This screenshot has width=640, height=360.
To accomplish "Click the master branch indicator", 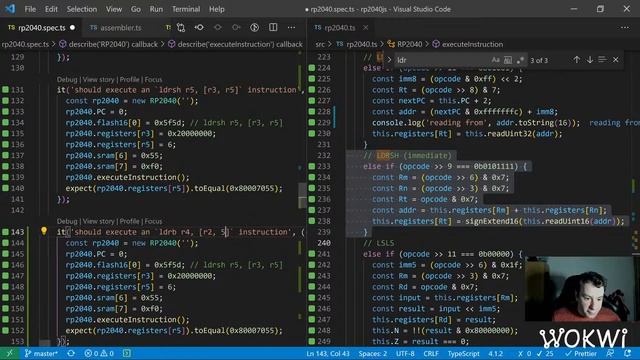I will (41, 353).
